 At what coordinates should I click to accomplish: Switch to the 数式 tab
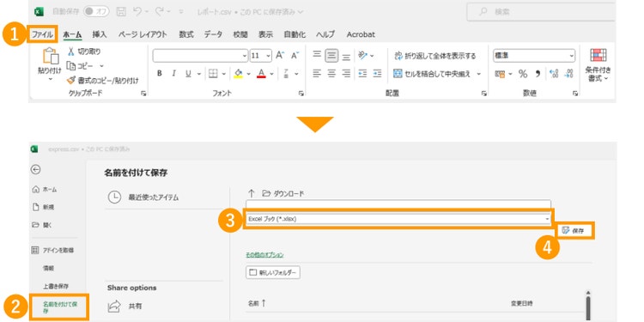pos(185,34)
